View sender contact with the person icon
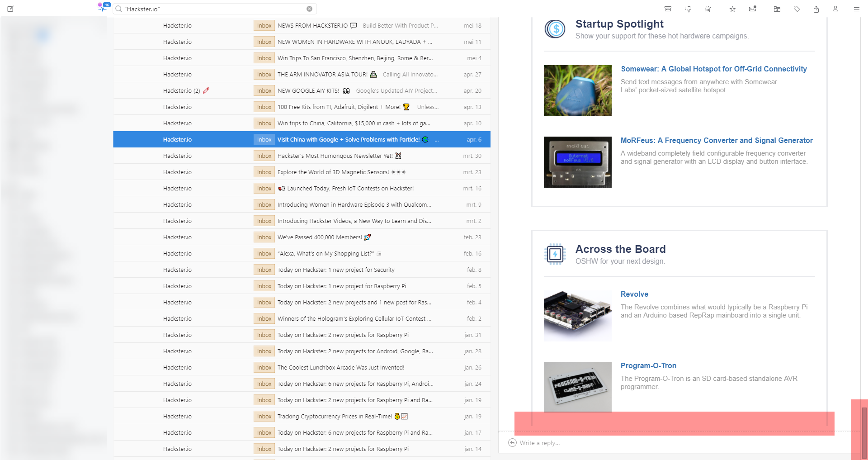 [835, 9]
